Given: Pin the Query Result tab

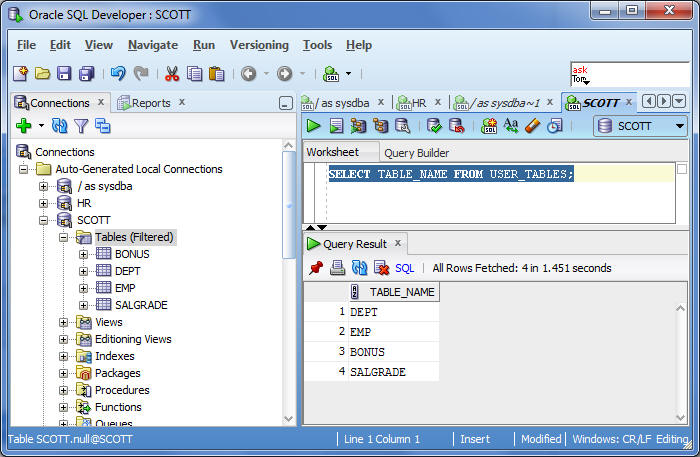Looking at the screenshot, I should [316, 268].
